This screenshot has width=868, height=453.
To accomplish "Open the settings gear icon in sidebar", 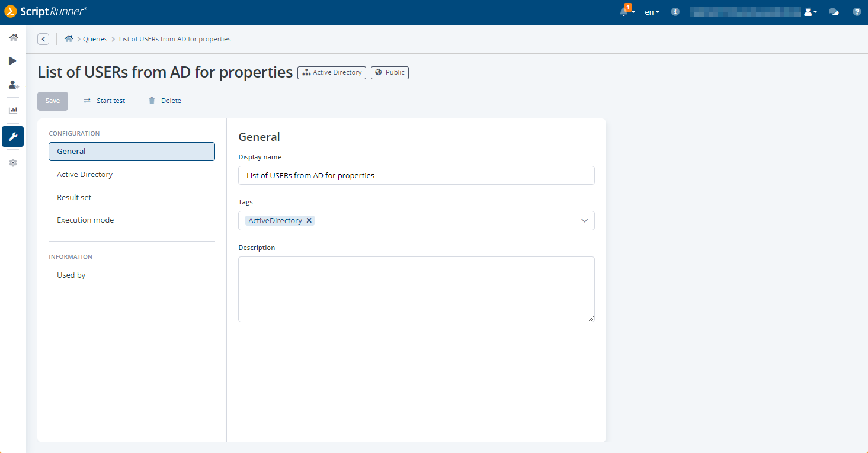I will click(13, 163).
